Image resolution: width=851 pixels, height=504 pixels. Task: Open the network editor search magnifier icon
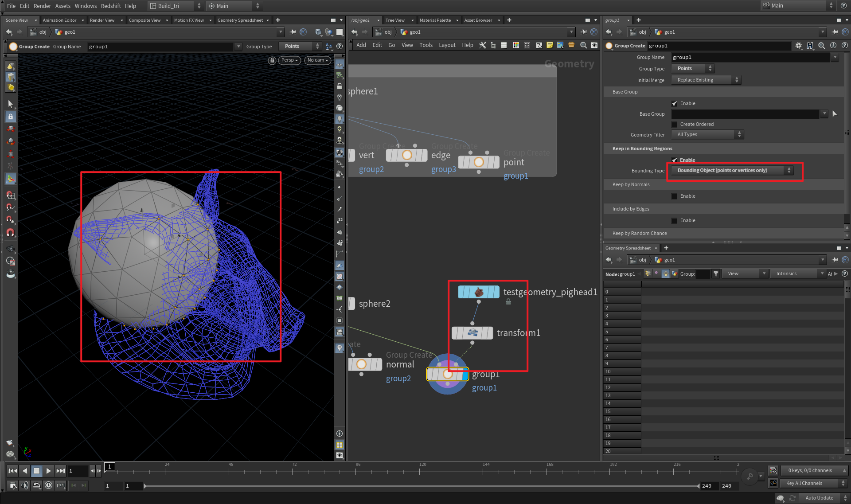tap(584, 45)
